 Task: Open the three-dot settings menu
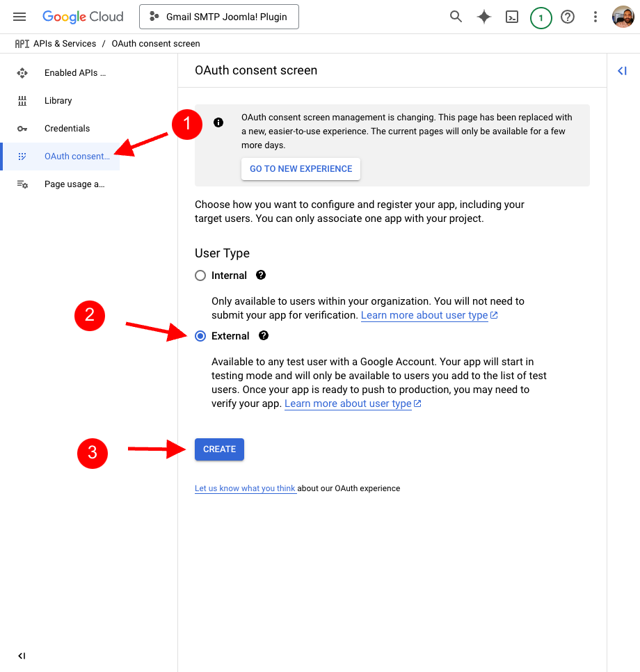(595, 17)
